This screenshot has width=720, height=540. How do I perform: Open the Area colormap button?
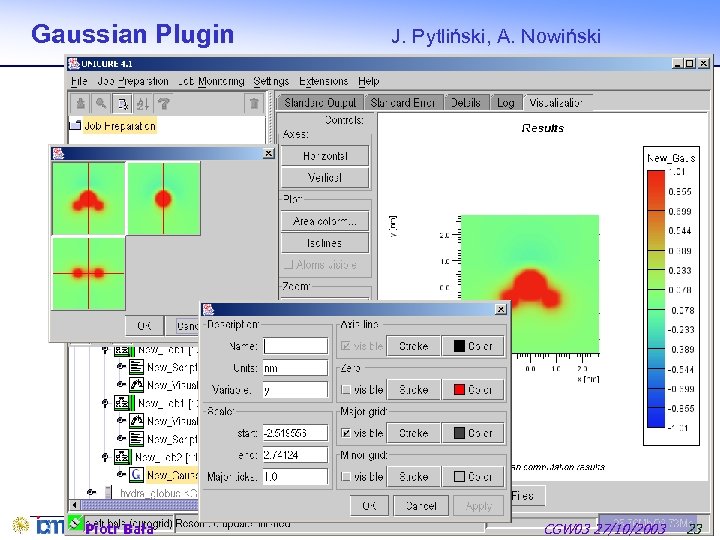[x=325, y=221]
